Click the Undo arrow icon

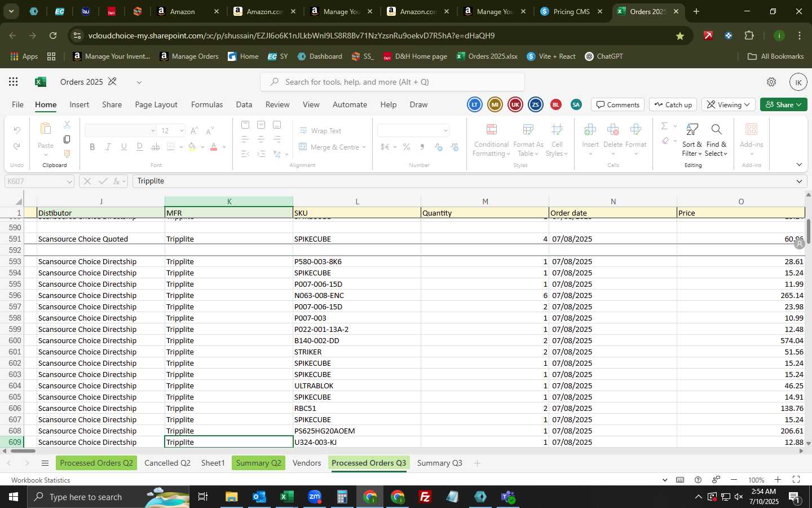17,130
